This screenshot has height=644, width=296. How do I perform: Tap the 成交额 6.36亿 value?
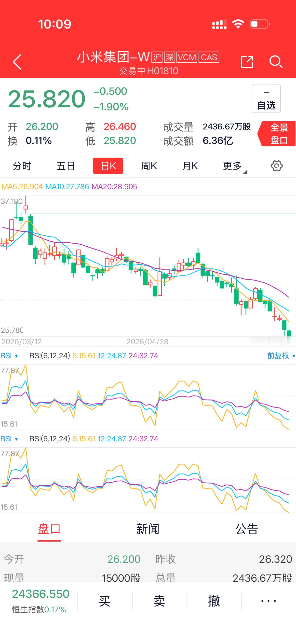[217, 141]
